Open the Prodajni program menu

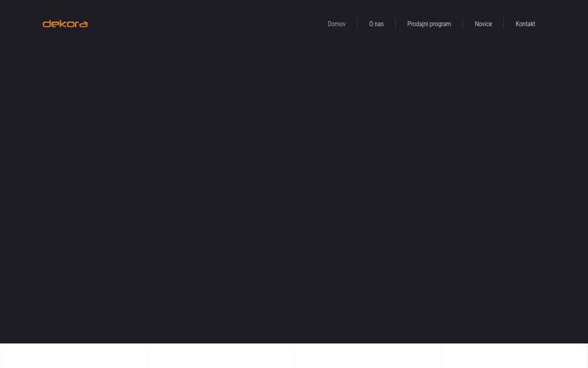[x=429, y=24]
